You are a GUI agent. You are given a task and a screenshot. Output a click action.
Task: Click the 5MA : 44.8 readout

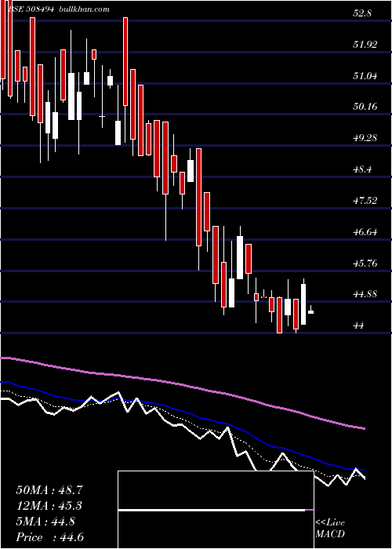pos(45,522)
